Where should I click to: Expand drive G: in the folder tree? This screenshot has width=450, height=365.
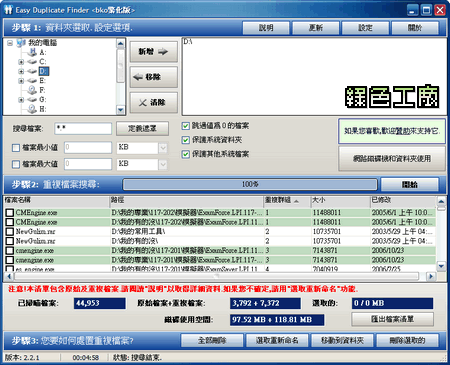(x=21, y=100)
